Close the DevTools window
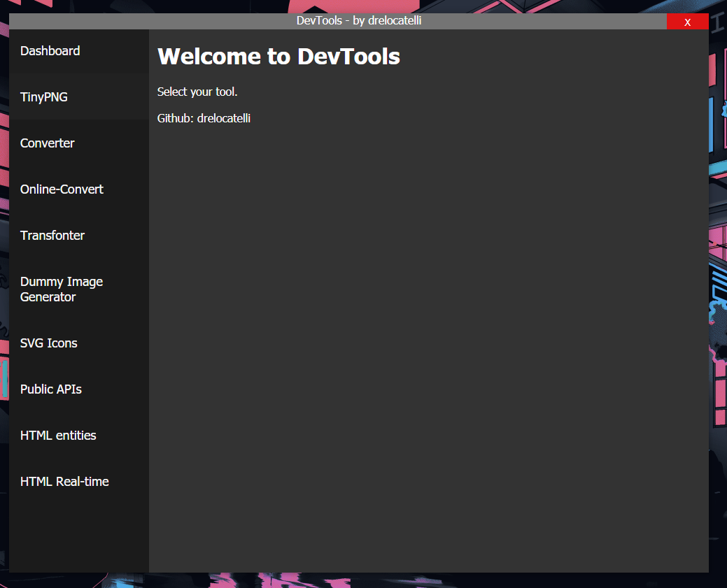This screenshot has height=588, width=727. 688,21
